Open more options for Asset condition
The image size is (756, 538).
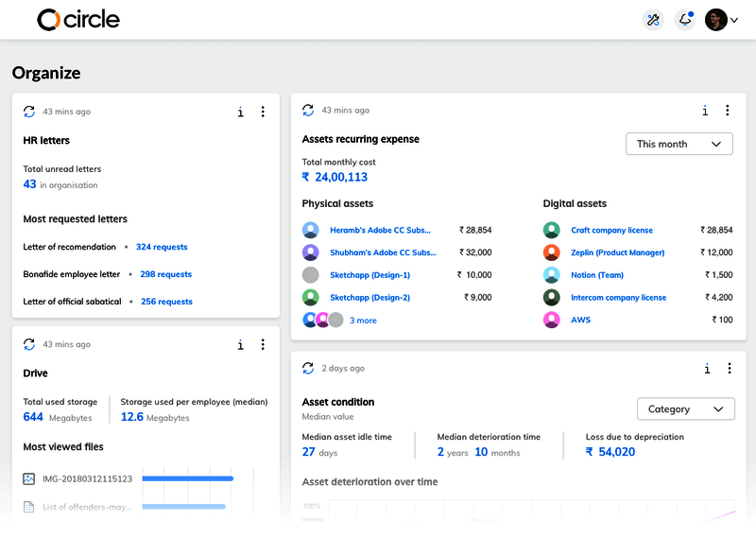[x=730, y=369]
